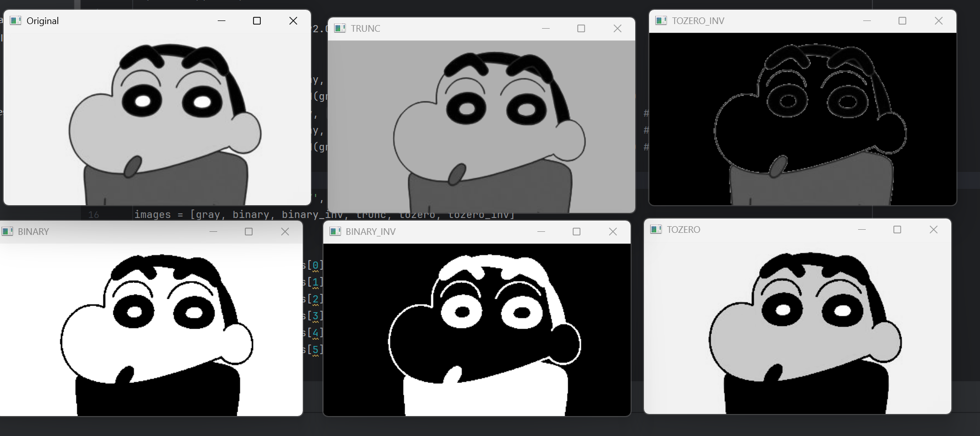Viewport: 980px width, 436px height.
Task: Click the TOZERO_INV window title text
Action: [698, 21]
